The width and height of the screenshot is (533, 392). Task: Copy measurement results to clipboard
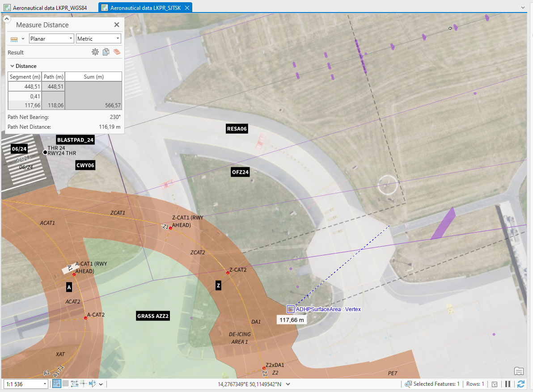click(x=106, y=52)
